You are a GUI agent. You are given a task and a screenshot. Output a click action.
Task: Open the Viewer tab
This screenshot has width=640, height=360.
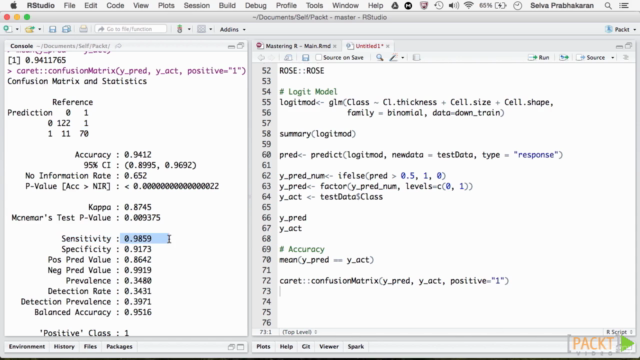tap(329, 347)
